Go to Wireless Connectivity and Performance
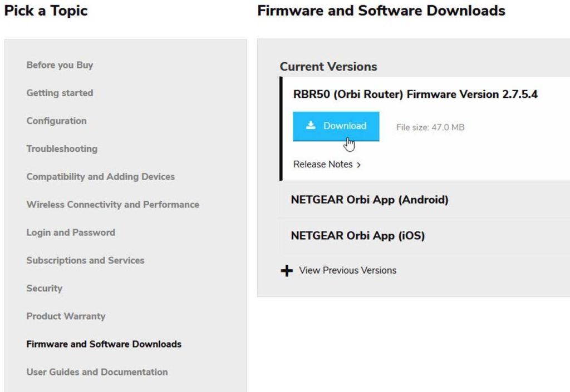Image resolution: width=570 pixels, height=392 pixels. 112,205
